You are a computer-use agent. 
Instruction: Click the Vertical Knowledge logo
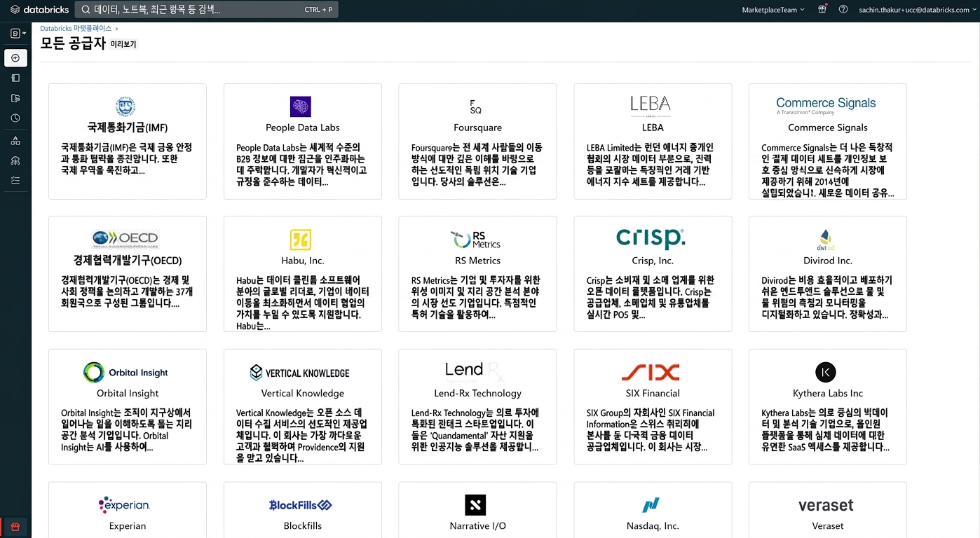[x=300, y=373]
